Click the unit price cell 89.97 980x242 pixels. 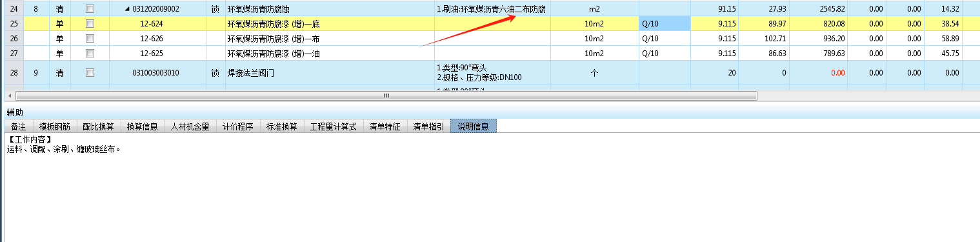764,23
